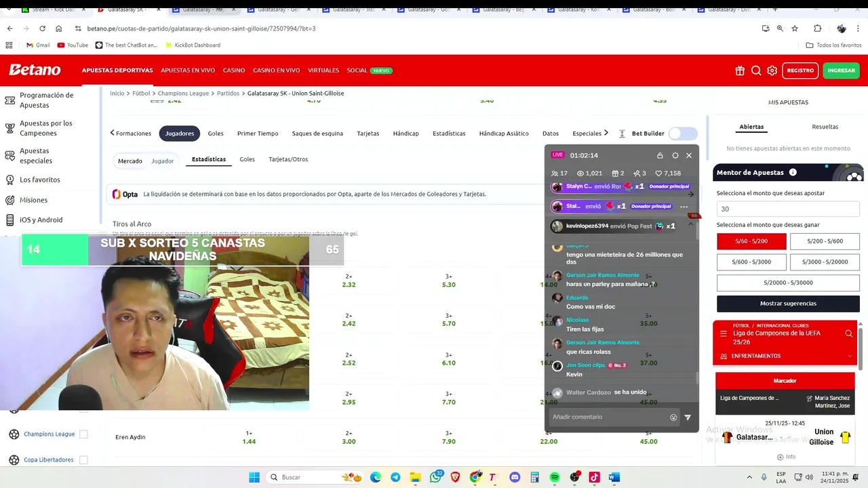Toggle the Bet Builder switch
Viewport: 868px width, 488px height.
(x=683, y=134)
